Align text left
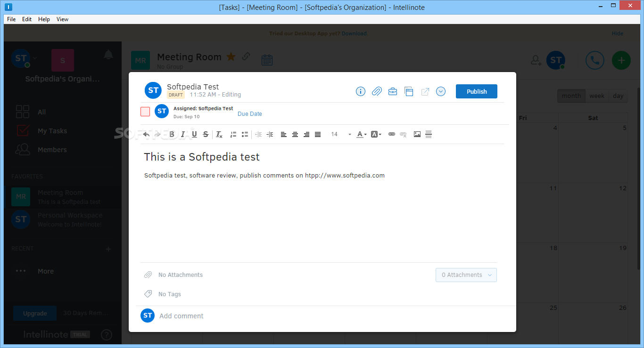 tap(284, 134)
